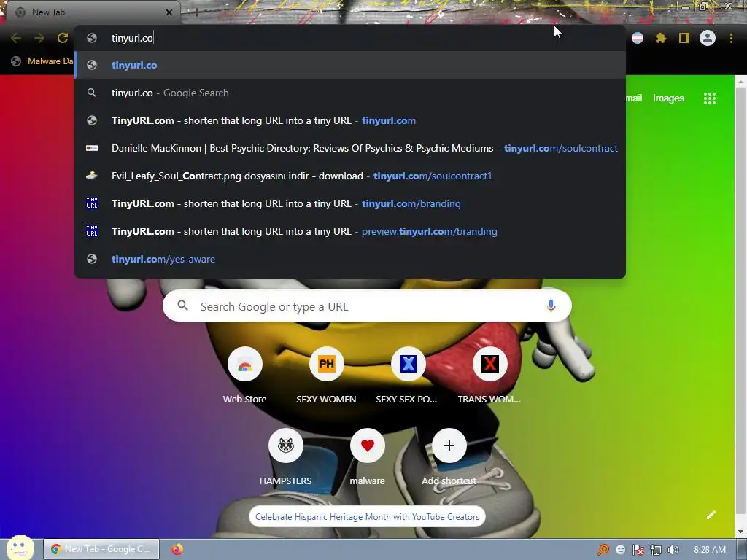Click the browser forward arrow
The image size is (747, 560).
point(39,38)
